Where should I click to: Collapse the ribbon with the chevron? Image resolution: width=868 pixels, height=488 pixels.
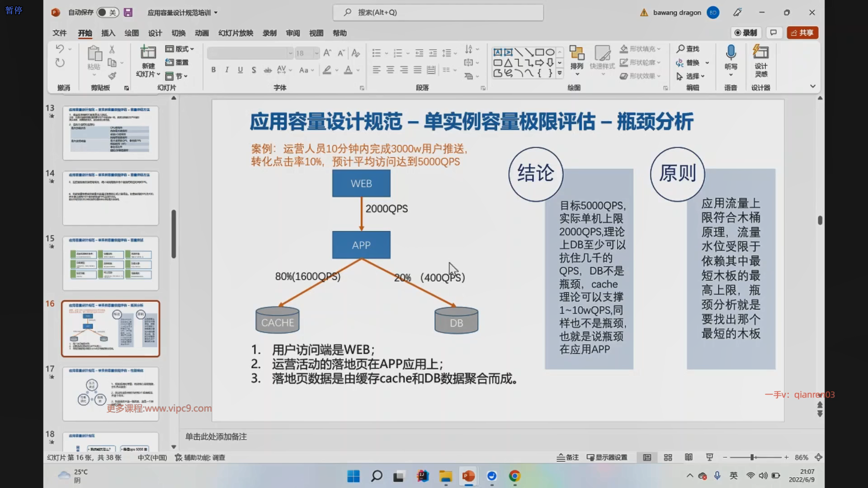tap(812, 86)
